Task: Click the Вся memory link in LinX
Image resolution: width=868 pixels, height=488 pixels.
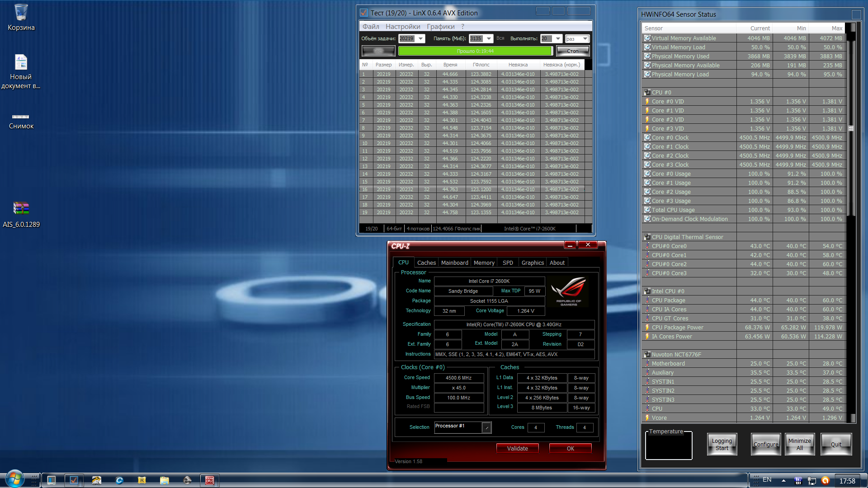Action: (x=500, y=38)
